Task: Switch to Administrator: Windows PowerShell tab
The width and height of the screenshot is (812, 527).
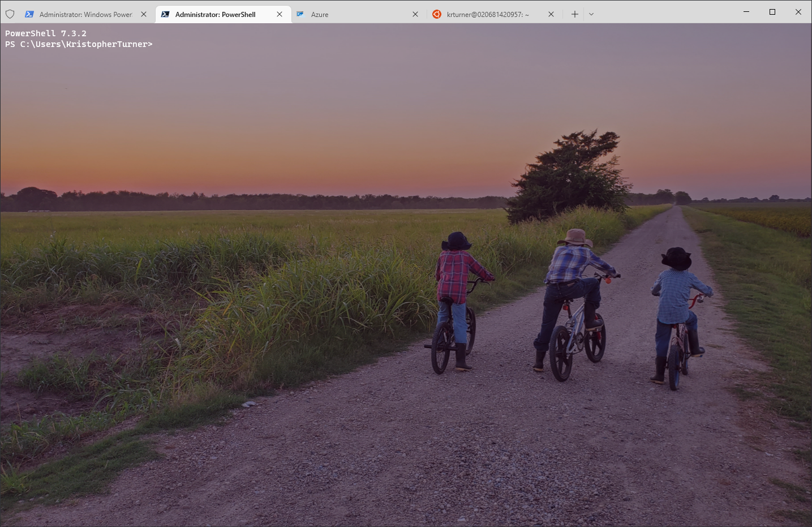Action: point(85,15)
